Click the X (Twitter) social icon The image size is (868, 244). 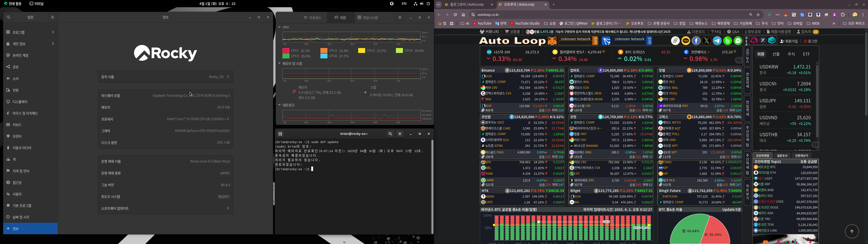[x=707, y=41]
